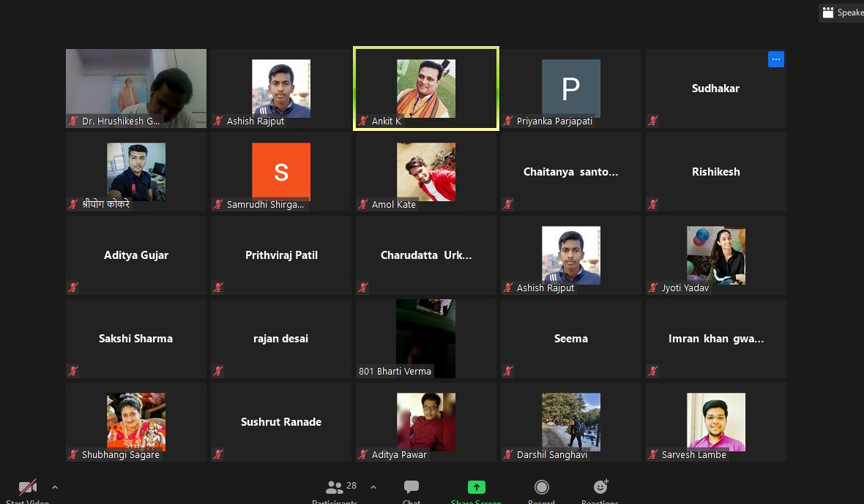Image resolution: width=864 pixels, height=504 pixels.
Task: Click muted mic icon on Sudhakar tile
Action: (653, 121)
